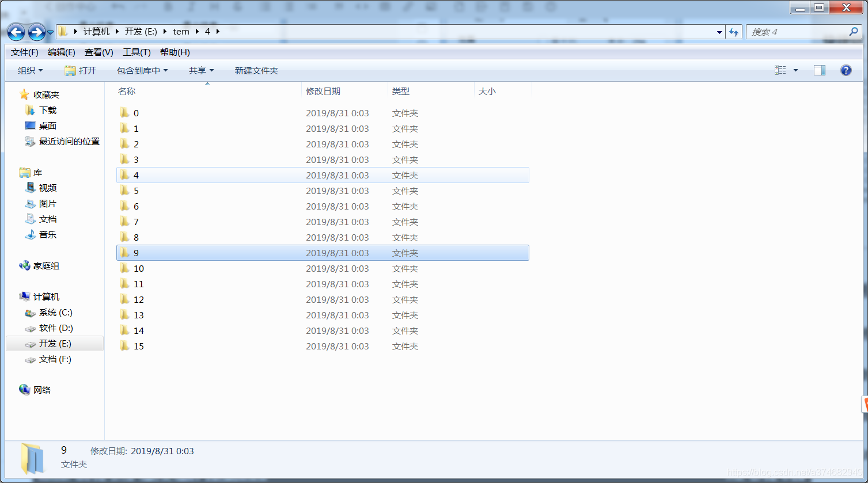Expand the 组织 dropdown
This screenshot has width=868, height=483.
pos(31,70)
